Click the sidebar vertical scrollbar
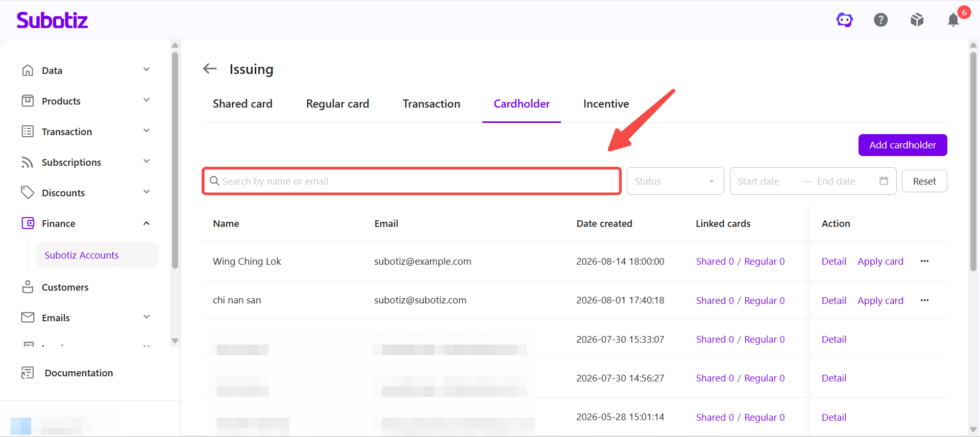The width and height of the screenshot is (980, 437). (x=175, y=159)
